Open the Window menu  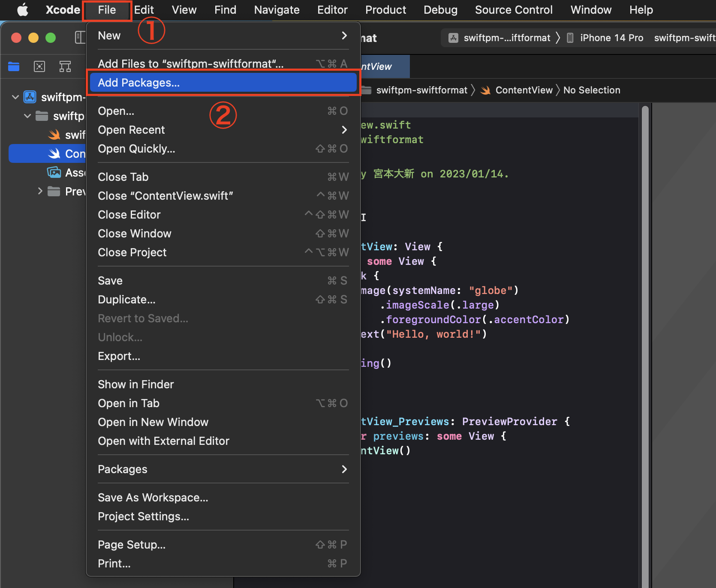[591, 9]
